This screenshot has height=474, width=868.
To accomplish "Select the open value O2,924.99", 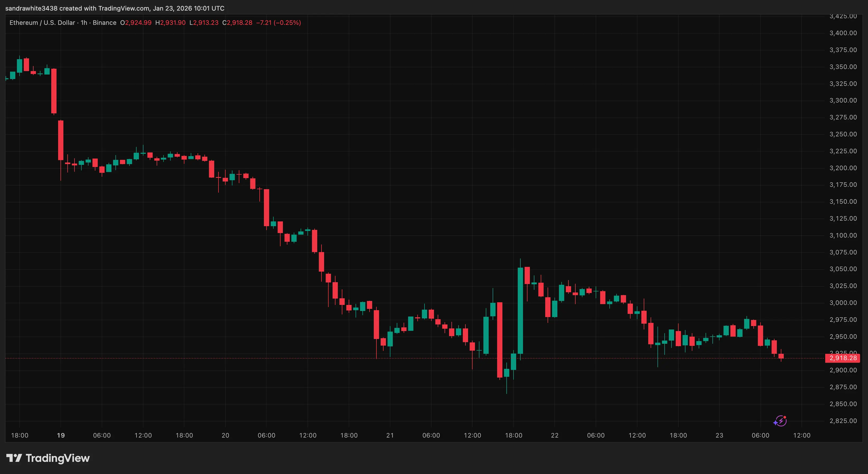I will pyautogui.click(x=136, y=22).
